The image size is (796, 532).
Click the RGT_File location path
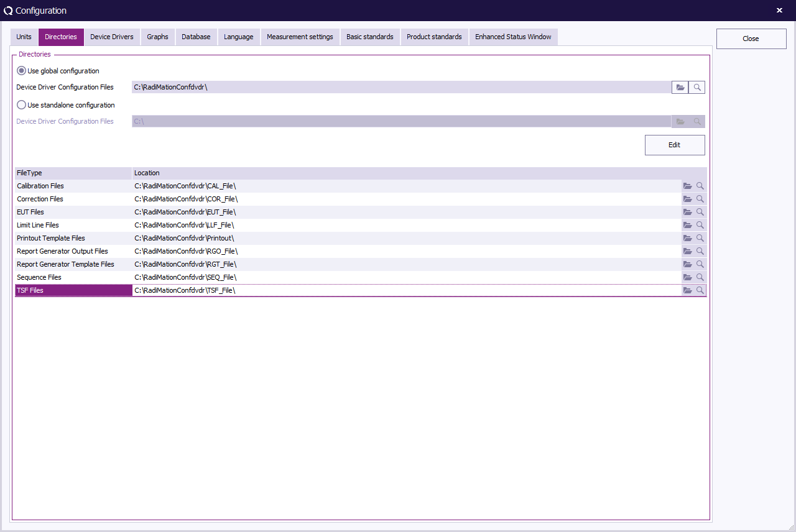(x=186, y=264)
